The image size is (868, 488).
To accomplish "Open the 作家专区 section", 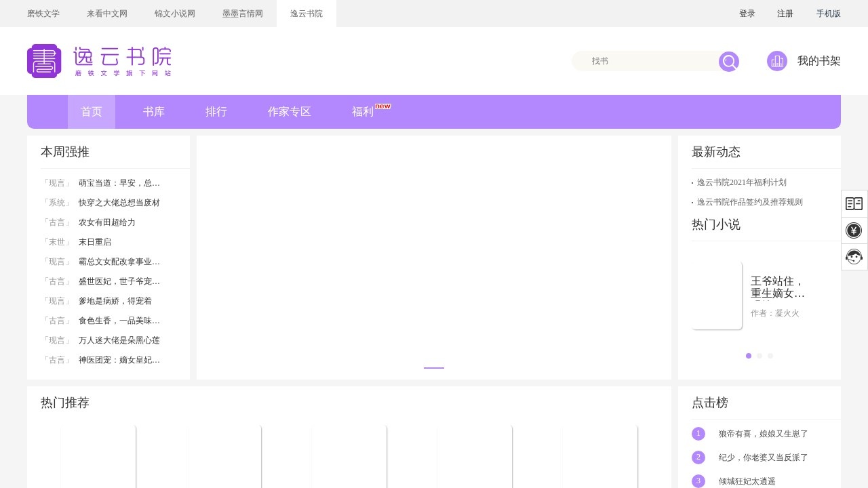I will (x=290, y=112).
